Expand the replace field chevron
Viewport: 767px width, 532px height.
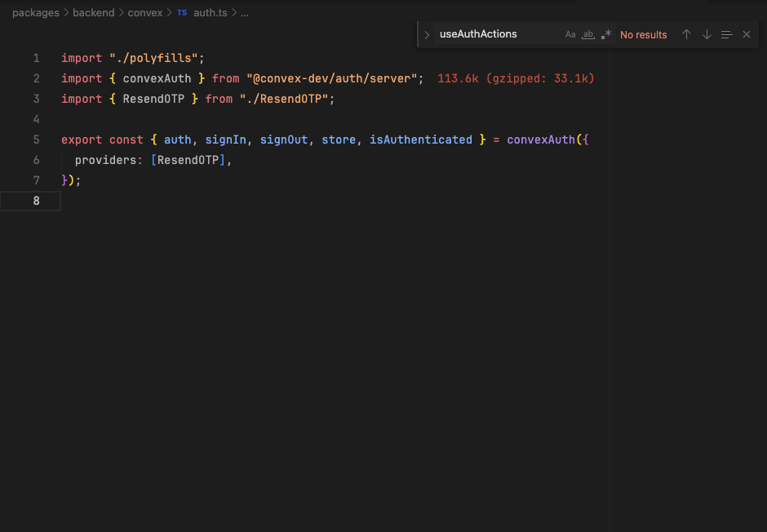click(x=427, y=35)
